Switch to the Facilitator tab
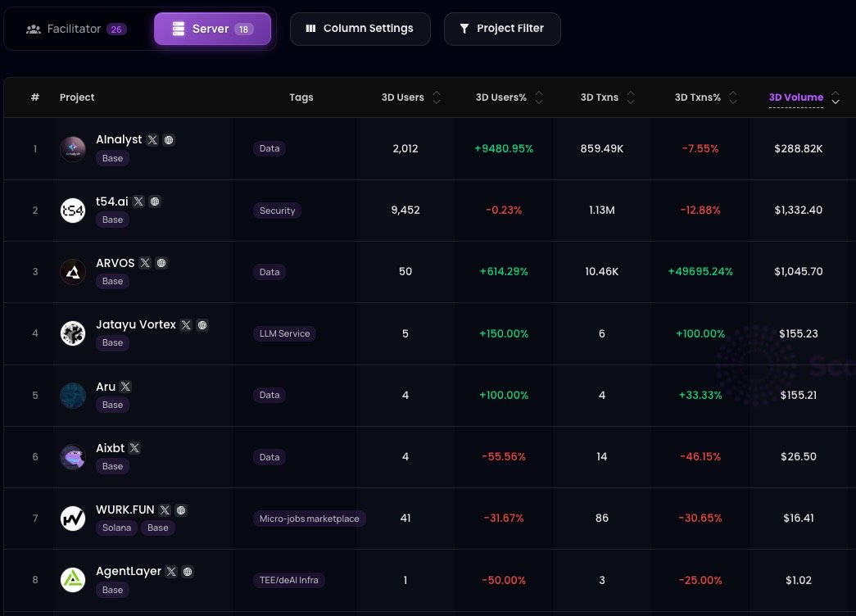Screen dimensions: 856x616 76,29
